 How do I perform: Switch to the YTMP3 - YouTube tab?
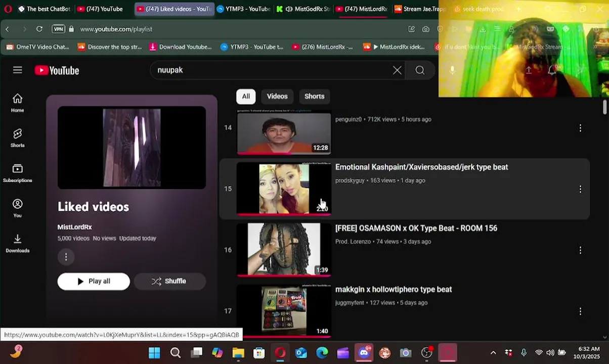pos(243,9)
